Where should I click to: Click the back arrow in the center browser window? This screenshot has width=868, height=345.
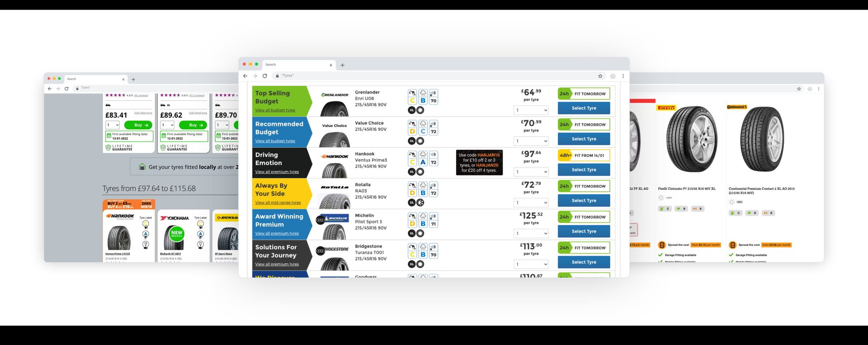tap(245, 76)
